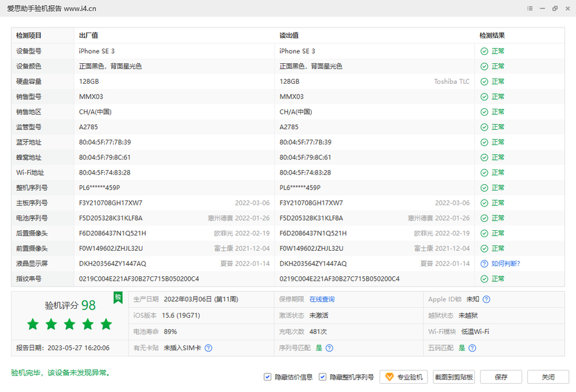Click battery life value 89%
Image resolution: width=576 pixels, height=392 pixels.
[170, 331]
